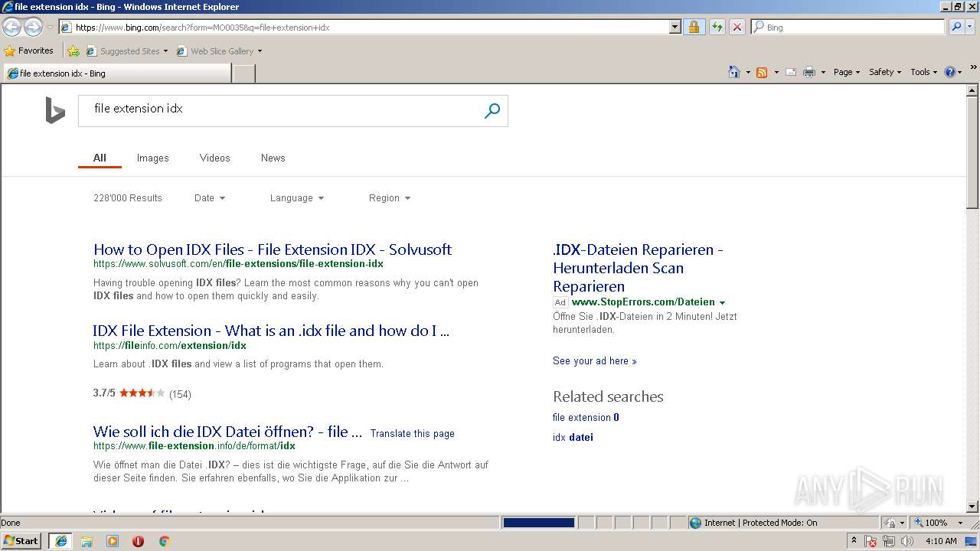Click the volume speaker tray icon

coord(907,541)
